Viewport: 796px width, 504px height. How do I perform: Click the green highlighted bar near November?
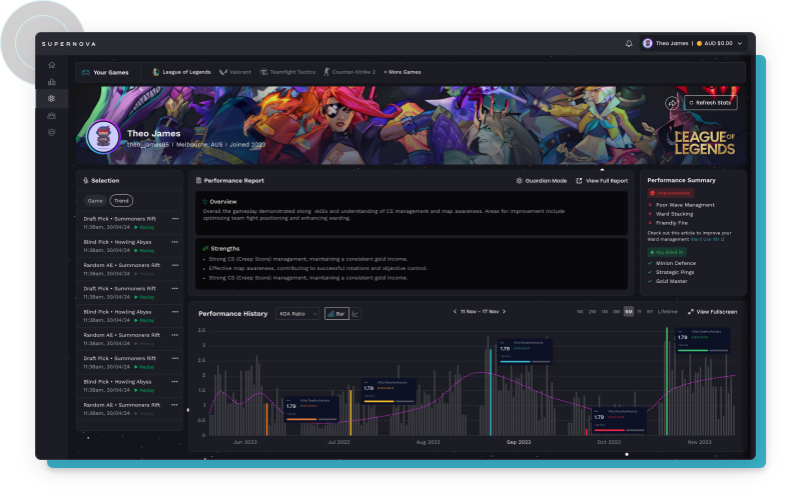tap(667, 382)
